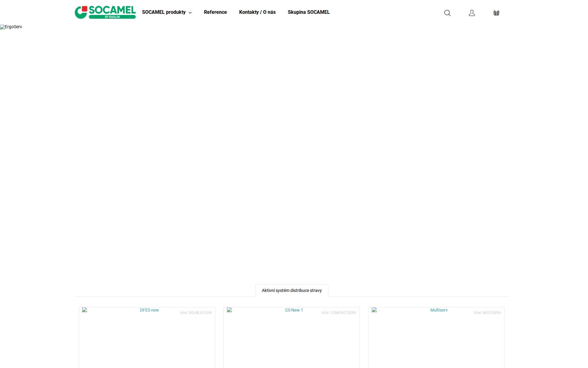This screenshot has height=368, width=588.
Task: Open the Reference menu item
Action: tap(215, 12)
